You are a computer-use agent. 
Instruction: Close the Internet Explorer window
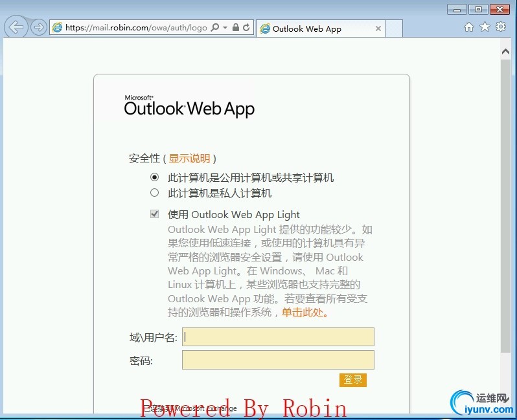coord(500,10)
